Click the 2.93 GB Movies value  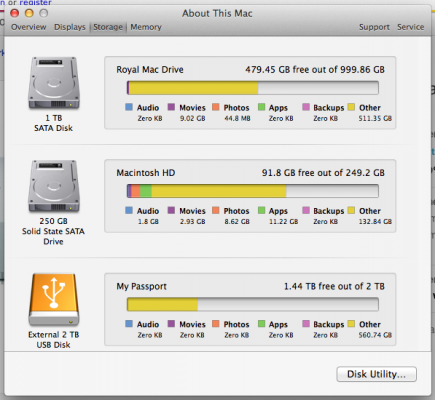[x=192, y=222]
